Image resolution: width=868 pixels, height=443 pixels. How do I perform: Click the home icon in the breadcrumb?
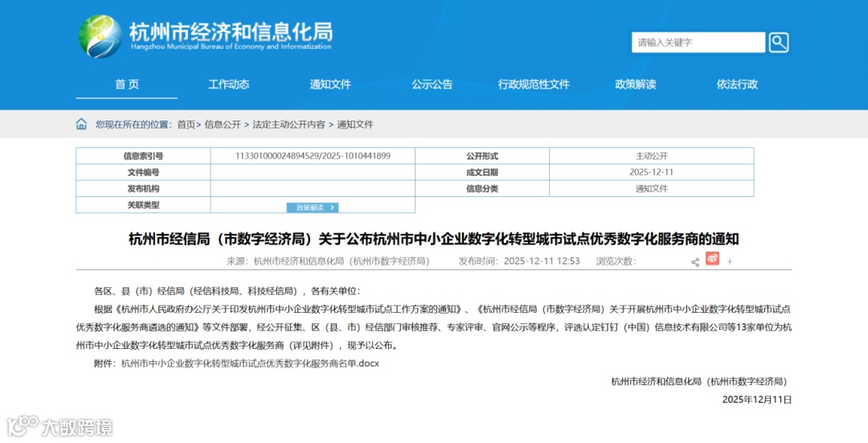(x=81, y=124)
